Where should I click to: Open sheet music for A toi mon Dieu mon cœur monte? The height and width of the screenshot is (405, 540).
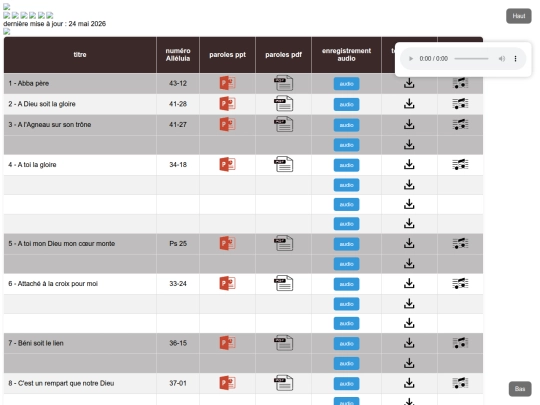click(x=460, y=243)
